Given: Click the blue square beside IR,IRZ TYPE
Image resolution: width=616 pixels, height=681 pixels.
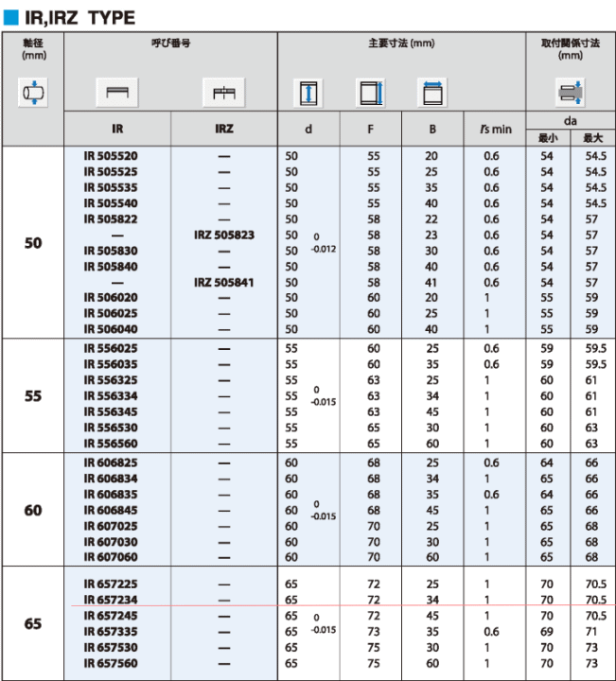Looking at the screenshot, I should point(10,17).
